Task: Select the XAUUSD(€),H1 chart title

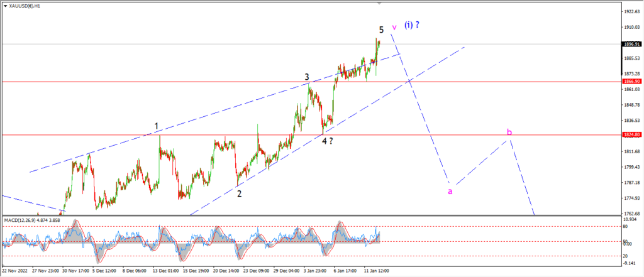Action: [22, 6]
